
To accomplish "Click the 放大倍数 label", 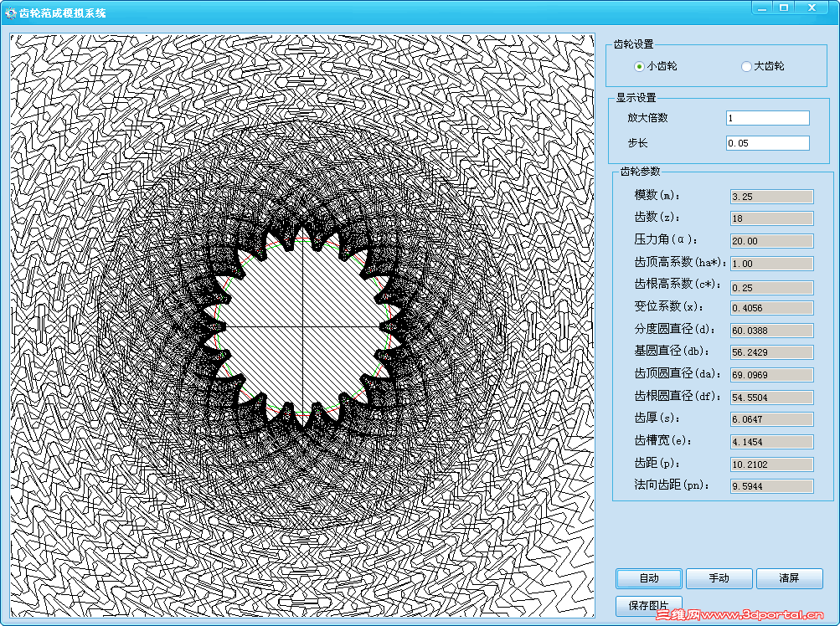I will pos(647,118).
